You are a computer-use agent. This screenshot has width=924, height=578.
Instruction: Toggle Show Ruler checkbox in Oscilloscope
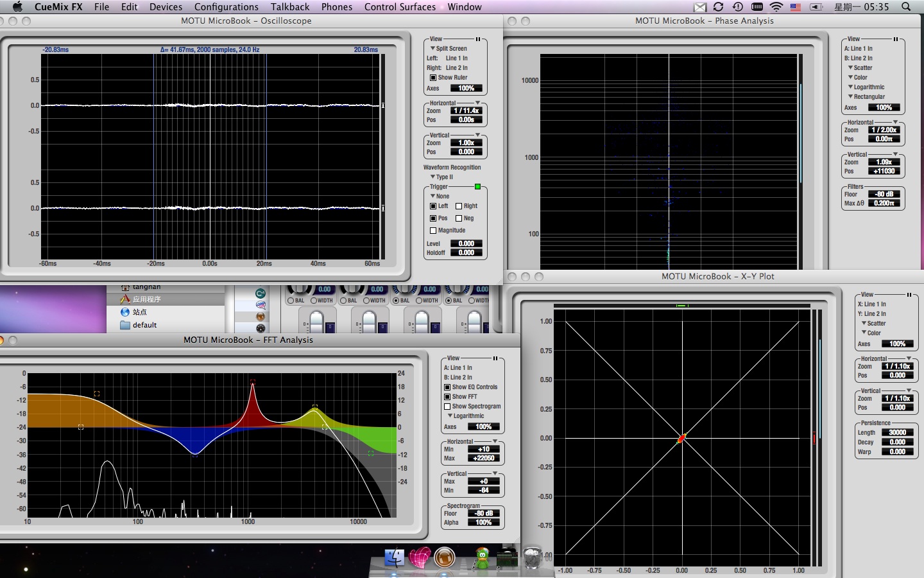[433, 78]
